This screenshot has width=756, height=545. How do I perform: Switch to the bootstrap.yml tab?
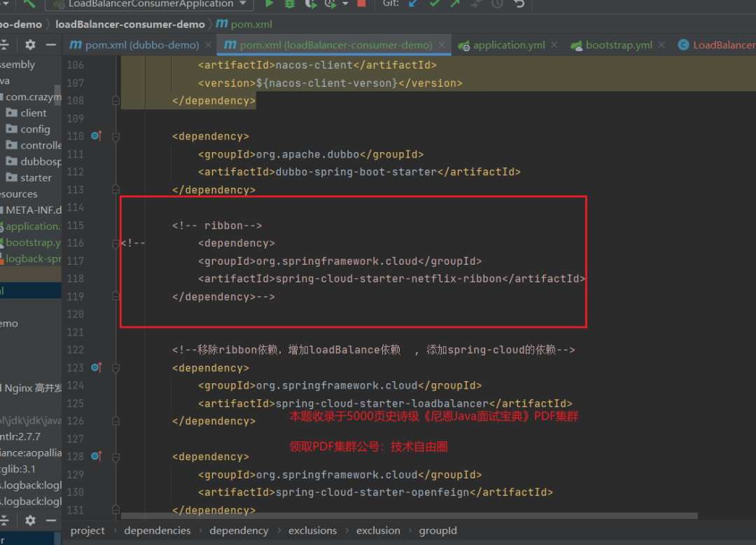pos(618,45)
